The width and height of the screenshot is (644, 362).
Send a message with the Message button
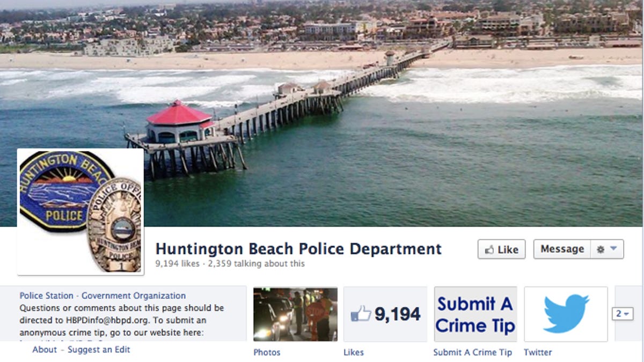(562, 249)
